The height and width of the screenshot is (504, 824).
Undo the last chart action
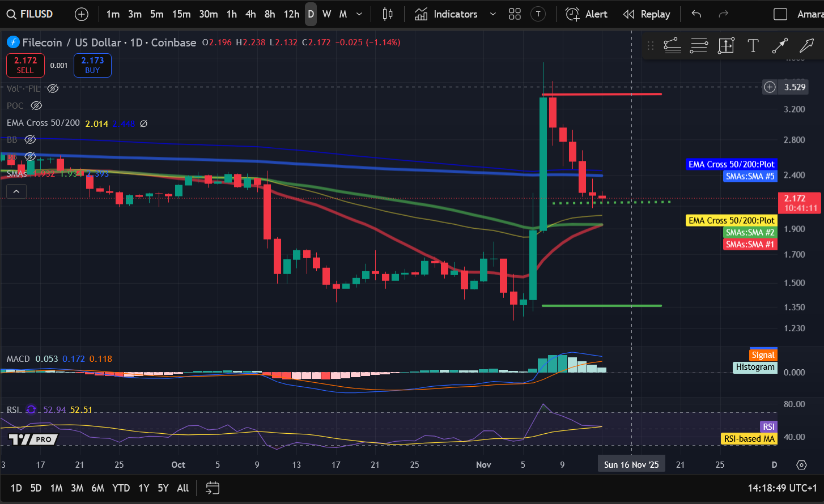(x=696, y=14)
